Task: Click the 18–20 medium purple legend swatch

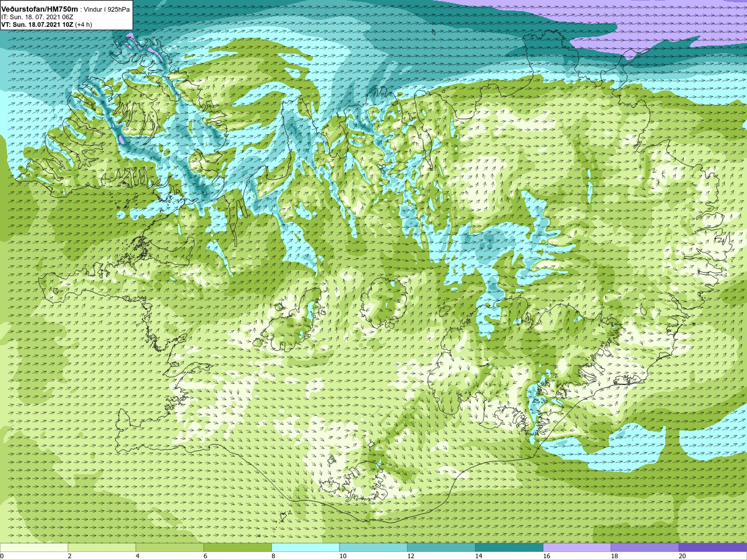Action: 645,548
